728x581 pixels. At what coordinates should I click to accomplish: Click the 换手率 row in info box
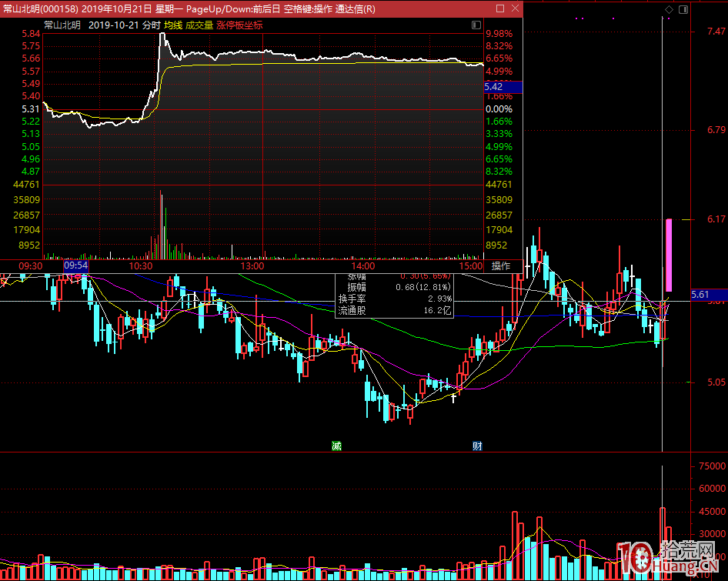(395, 299)
